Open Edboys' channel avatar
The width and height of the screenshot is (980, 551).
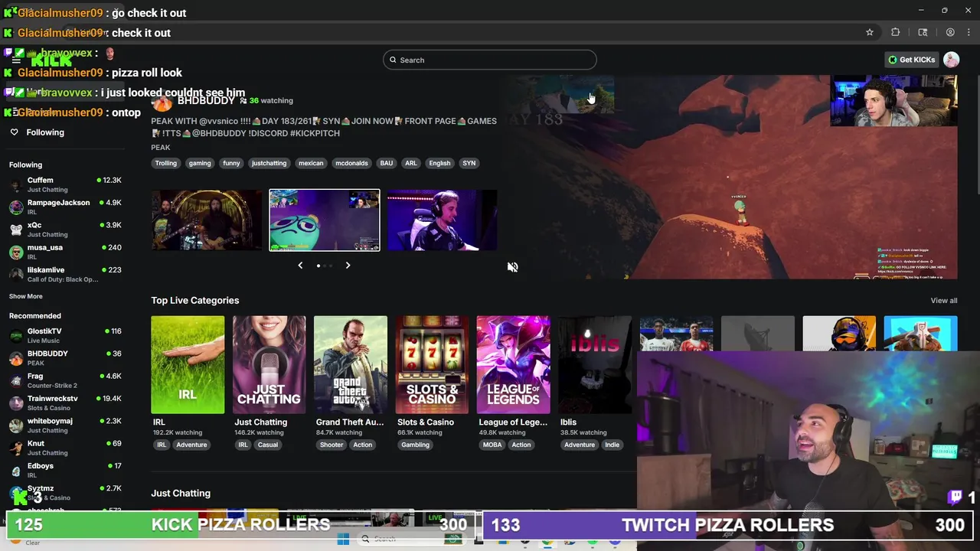pos(16,470)
